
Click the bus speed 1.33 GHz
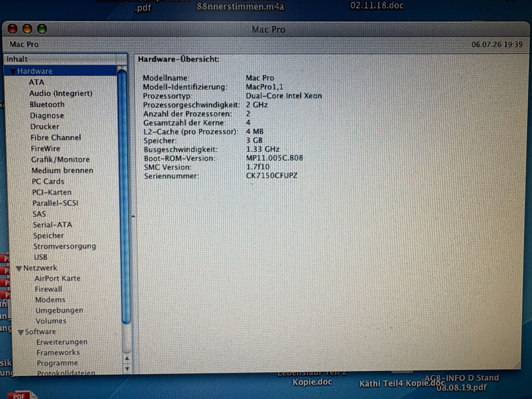(x=263, y=149)
